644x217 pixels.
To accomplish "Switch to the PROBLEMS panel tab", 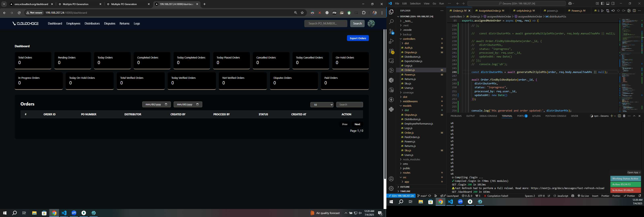I will pyautogui.click(x=456, y=116).
